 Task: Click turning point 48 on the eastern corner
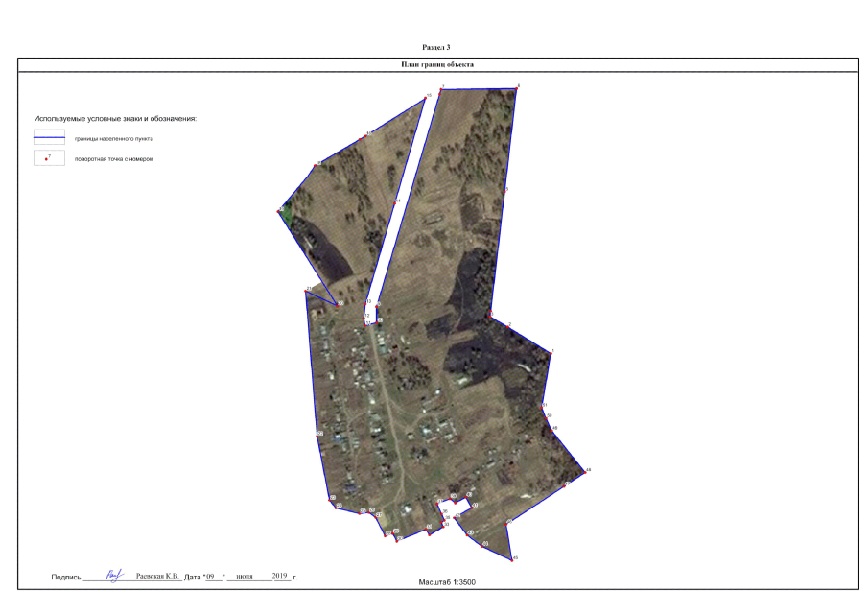click(x=584, y=472)
